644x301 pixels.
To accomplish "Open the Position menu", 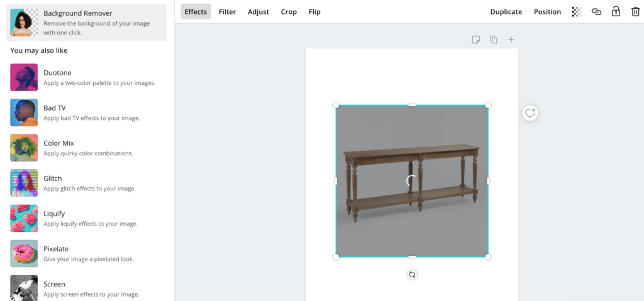I will click(547, 12).
